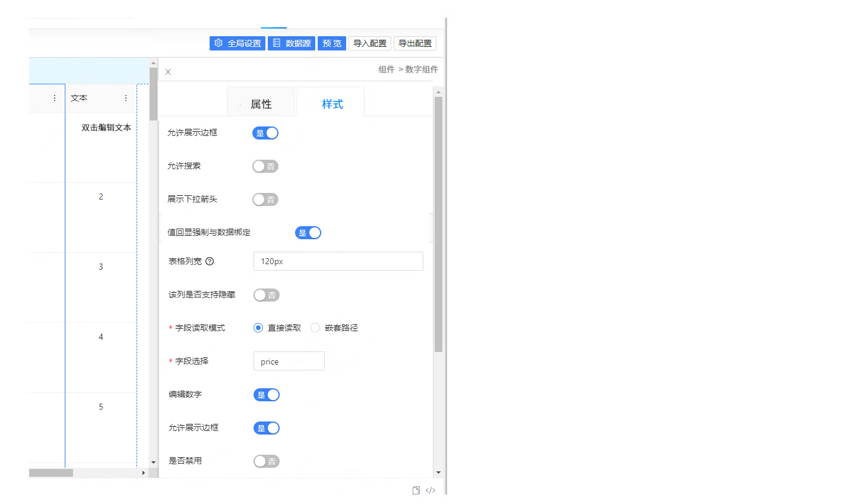Open the 数据源 data source button

pos(292,43)
